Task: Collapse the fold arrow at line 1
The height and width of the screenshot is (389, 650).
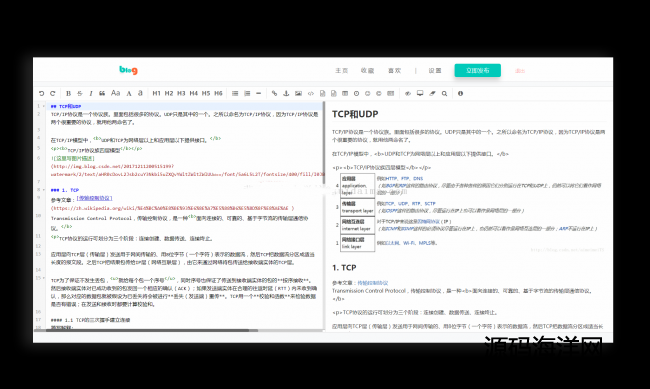Action: click(x=44, y=106)
